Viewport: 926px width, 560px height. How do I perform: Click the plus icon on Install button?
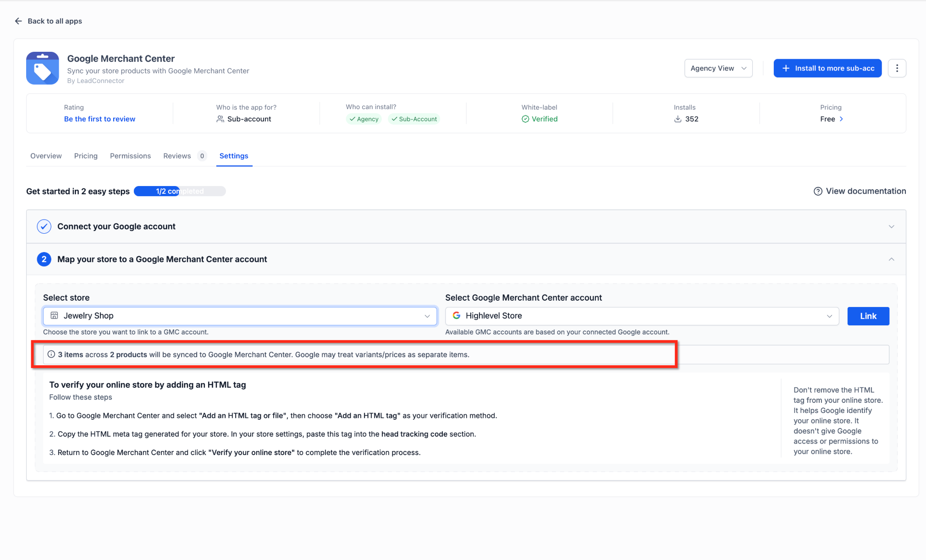coord(786,68)
